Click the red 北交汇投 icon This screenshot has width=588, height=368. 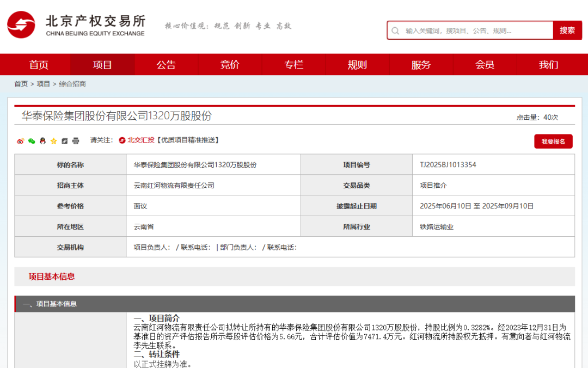click(122, 140)
